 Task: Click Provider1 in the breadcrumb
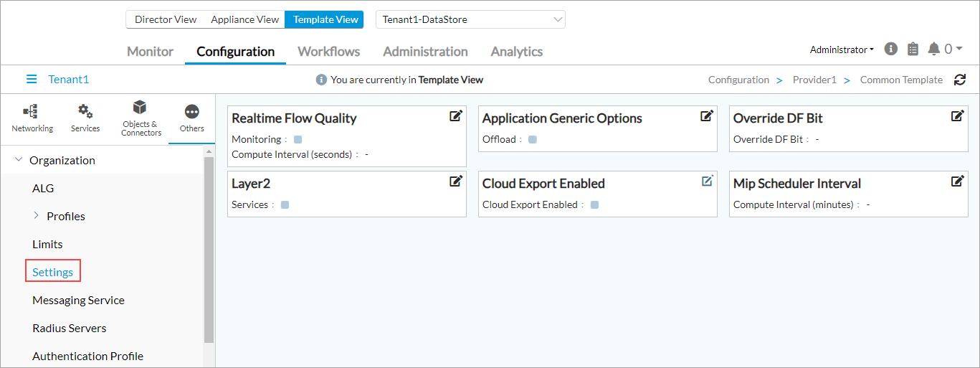(814, 80)
